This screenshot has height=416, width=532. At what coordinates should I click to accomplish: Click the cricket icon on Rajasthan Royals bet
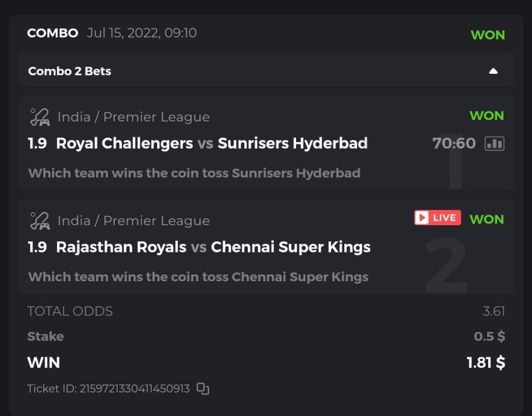[x=39, y=221]
